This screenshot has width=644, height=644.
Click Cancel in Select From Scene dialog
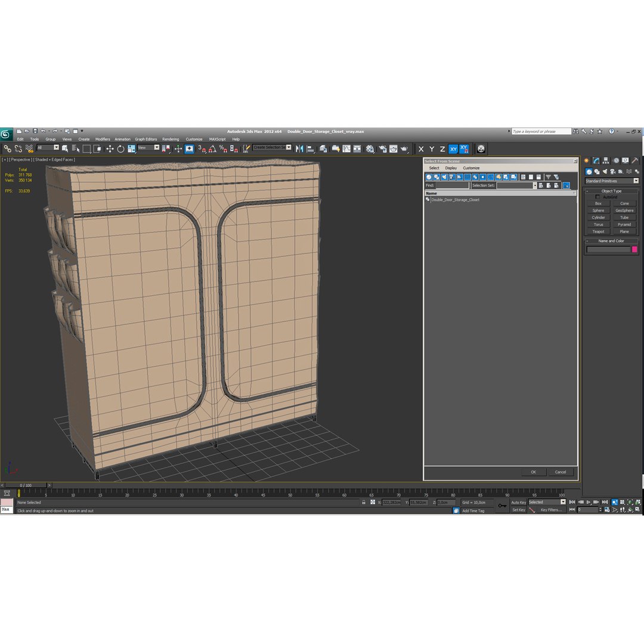[560, 472]
